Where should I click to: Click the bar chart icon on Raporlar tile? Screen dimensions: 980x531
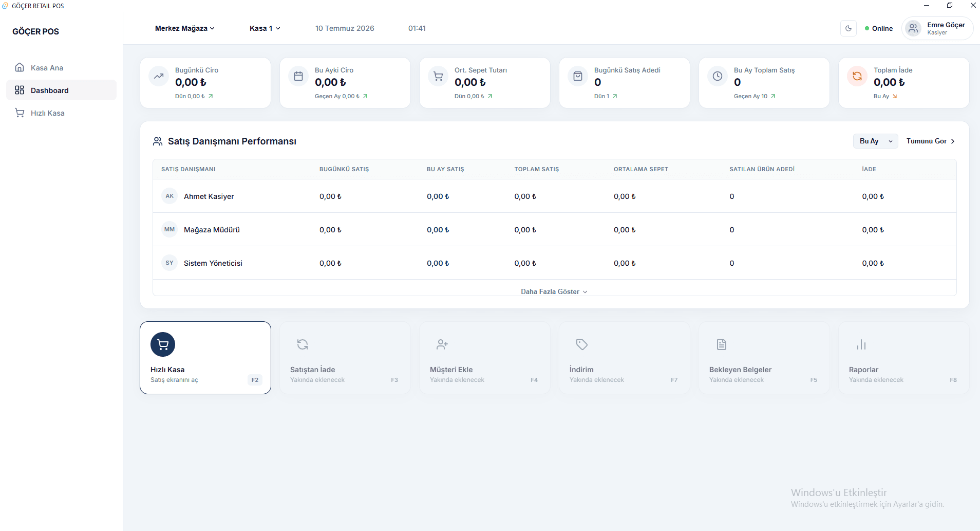click(x=861, y=344)
